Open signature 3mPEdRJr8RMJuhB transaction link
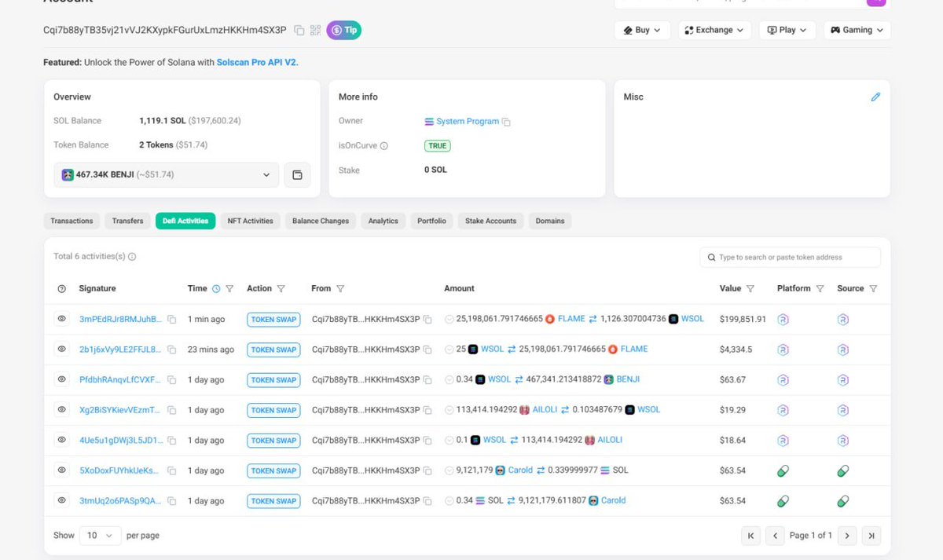 coord(121,319)
